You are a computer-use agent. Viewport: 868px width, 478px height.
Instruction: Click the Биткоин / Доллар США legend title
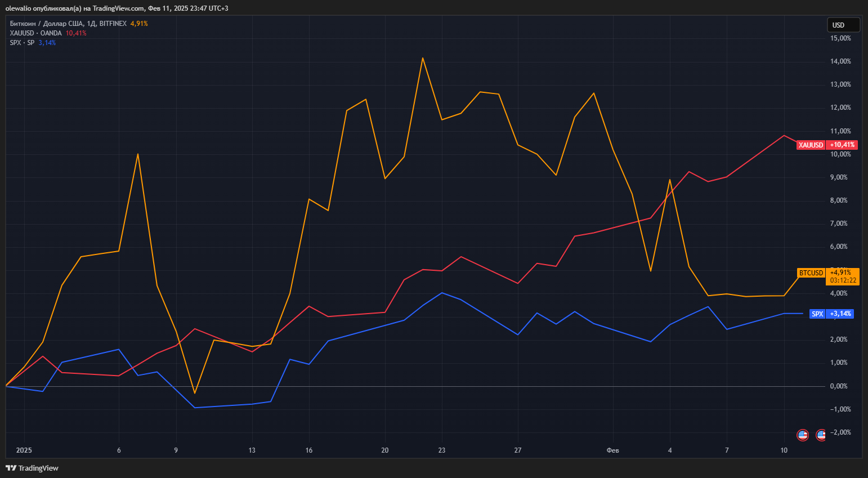[68, 24]
